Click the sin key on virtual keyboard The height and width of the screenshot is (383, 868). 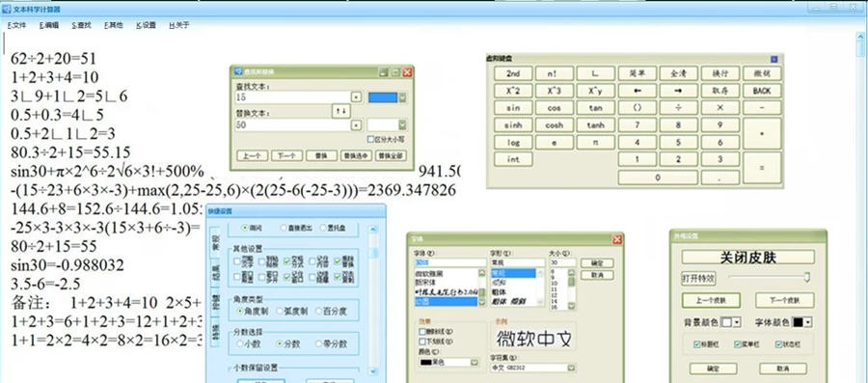tap(513, 108)
